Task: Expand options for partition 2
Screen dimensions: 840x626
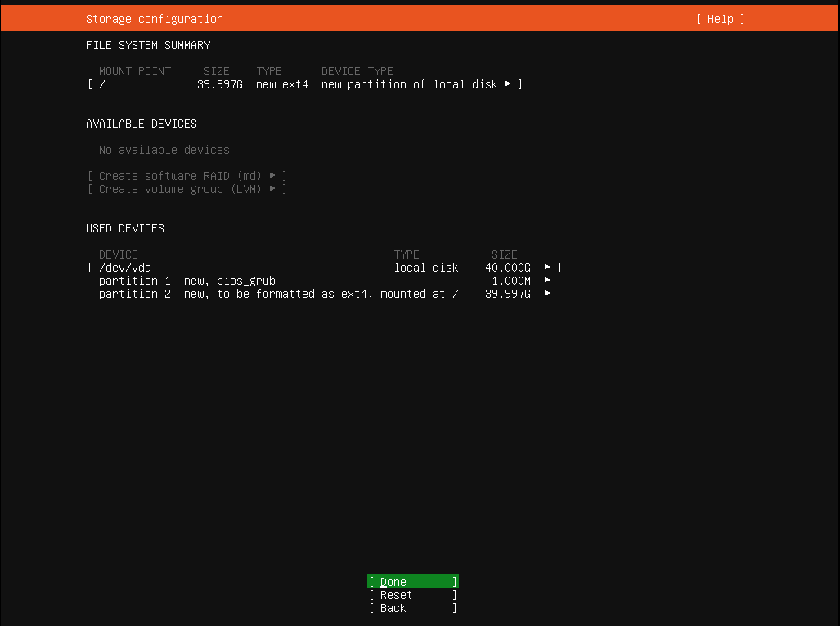Action: 546,293
